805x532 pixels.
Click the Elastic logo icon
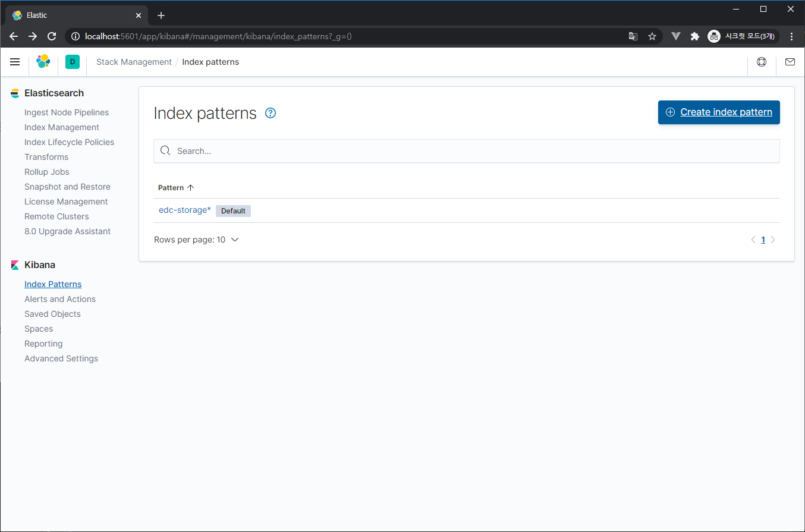pos(43,62)
